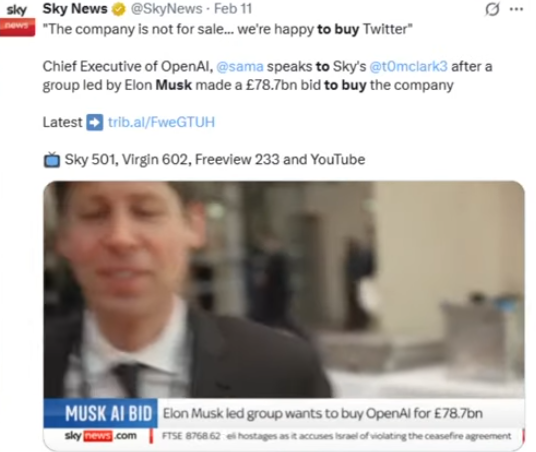Screen dimensions: 536x452
Task: Click the bold Musk keyword in tweet
Action: pos(174,85)
